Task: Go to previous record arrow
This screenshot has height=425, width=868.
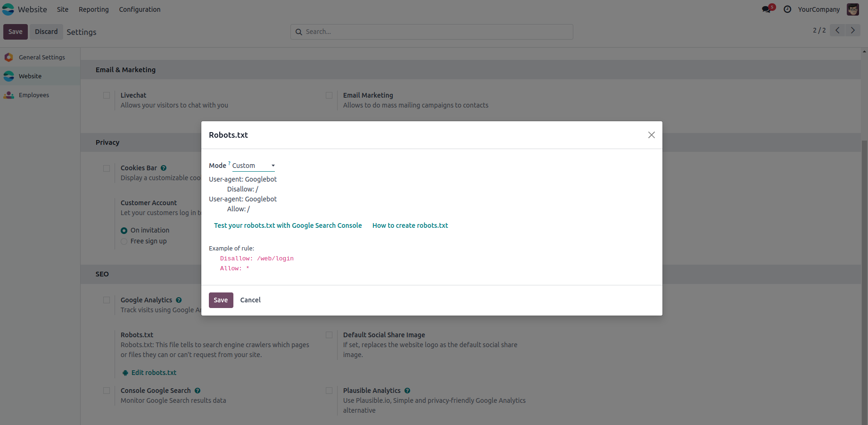Action: (837, 30)
